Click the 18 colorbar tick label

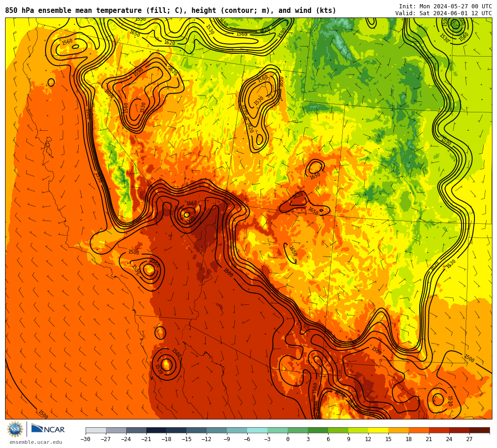(409, 439)
